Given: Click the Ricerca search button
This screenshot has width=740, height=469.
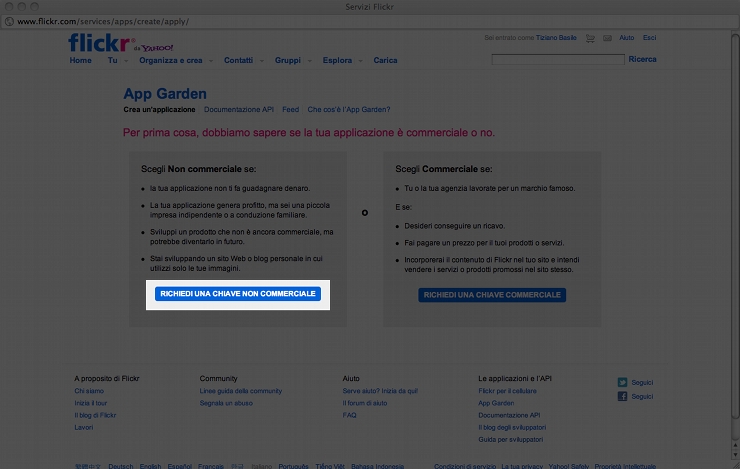Looking at the screenshot, I should click(642, 59).
